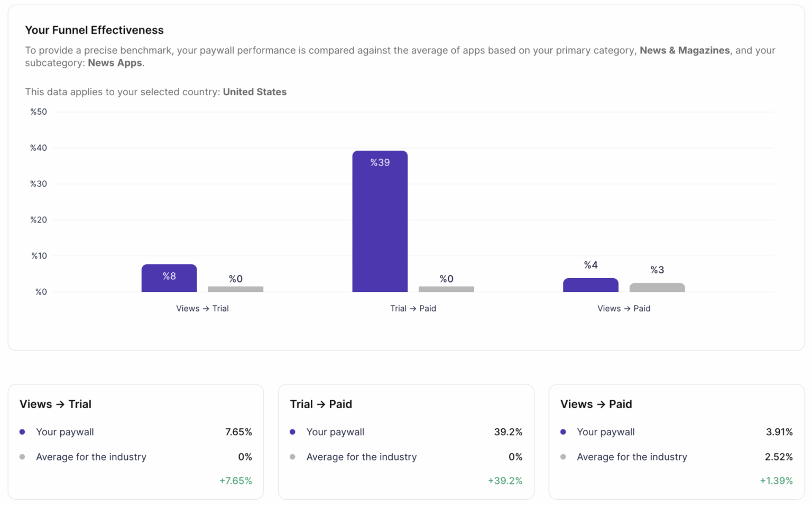Click the United States country link

pyautogui.click(x=255, y=91)
